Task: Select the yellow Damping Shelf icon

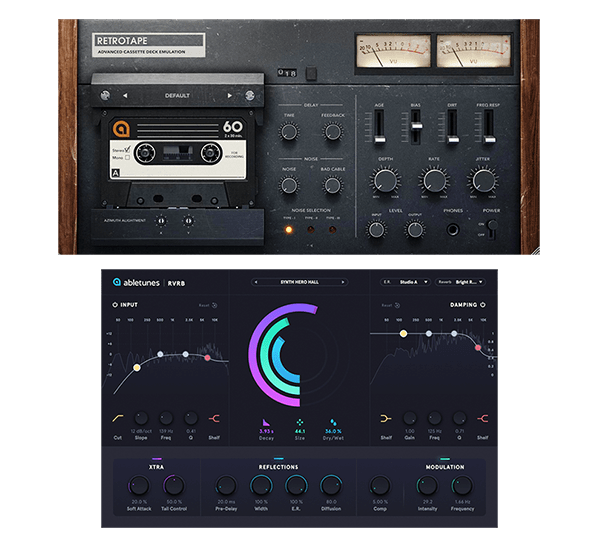Action: 386,419
